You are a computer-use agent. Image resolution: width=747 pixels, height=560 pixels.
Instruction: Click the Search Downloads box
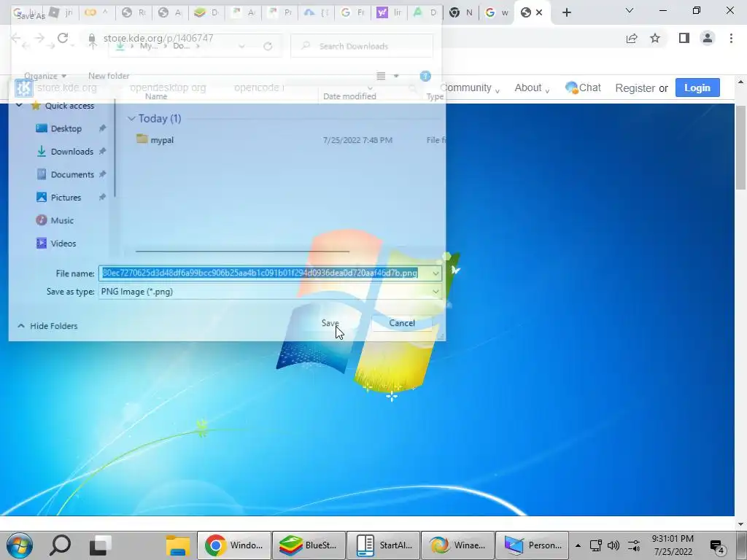[x=362, y=46]
